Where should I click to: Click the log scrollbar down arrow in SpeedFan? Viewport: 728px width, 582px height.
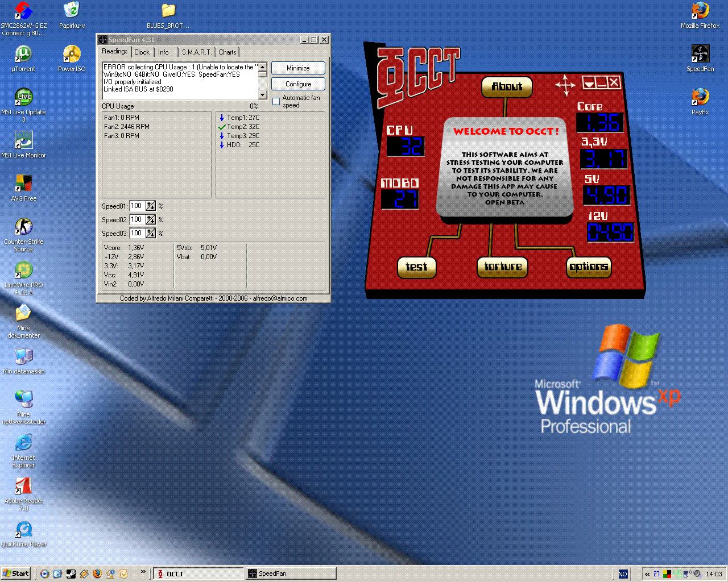click(x=263, y=95)
